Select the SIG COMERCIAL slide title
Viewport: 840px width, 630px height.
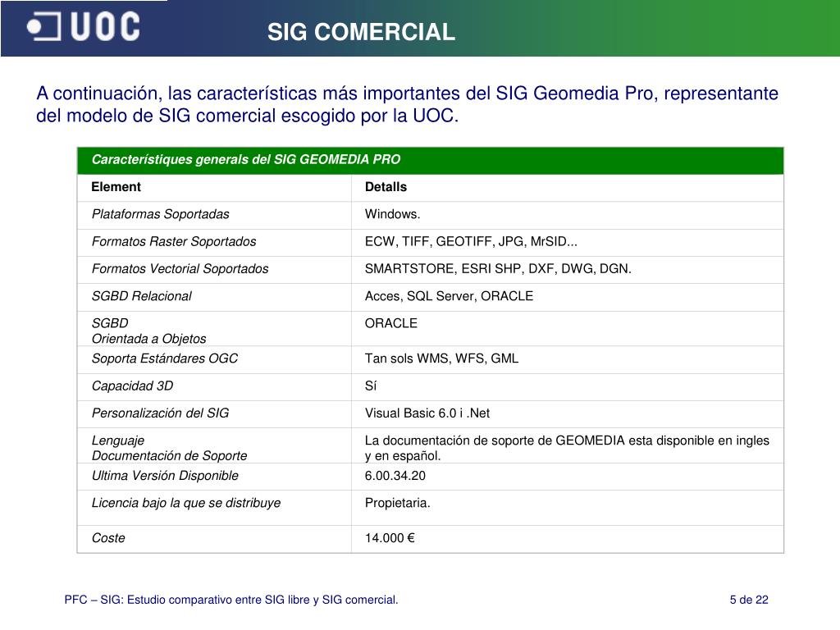(361, 32)
